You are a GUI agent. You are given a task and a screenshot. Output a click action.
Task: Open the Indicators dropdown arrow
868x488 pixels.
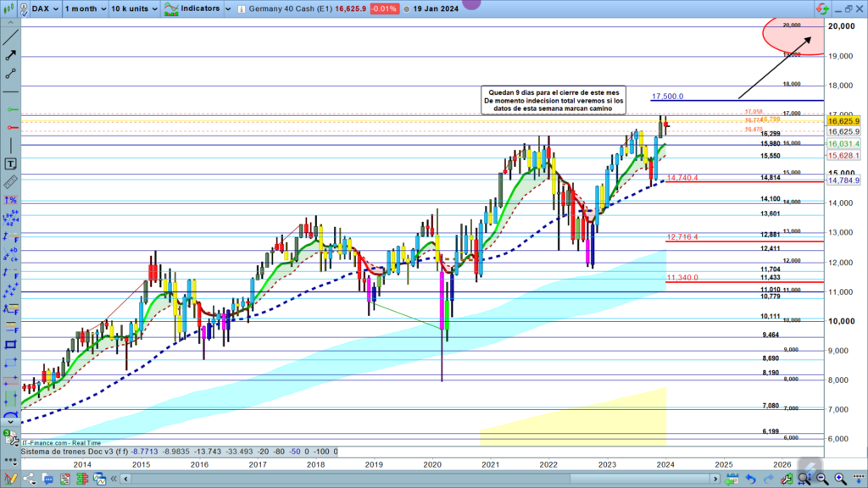coord(228,8)
